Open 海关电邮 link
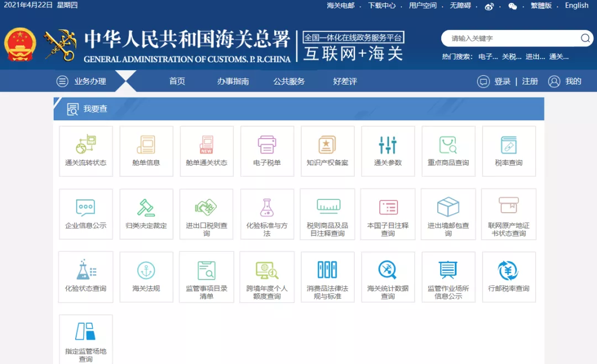597x364 pixels. pyautogui.click(x=341, y=6)
